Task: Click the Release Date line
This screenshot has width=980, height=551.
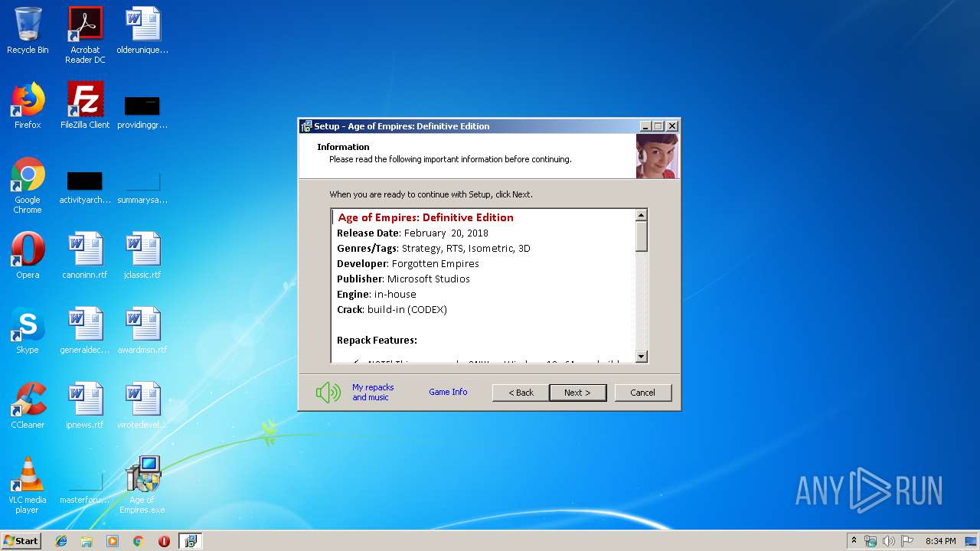Action: point(413,233)
